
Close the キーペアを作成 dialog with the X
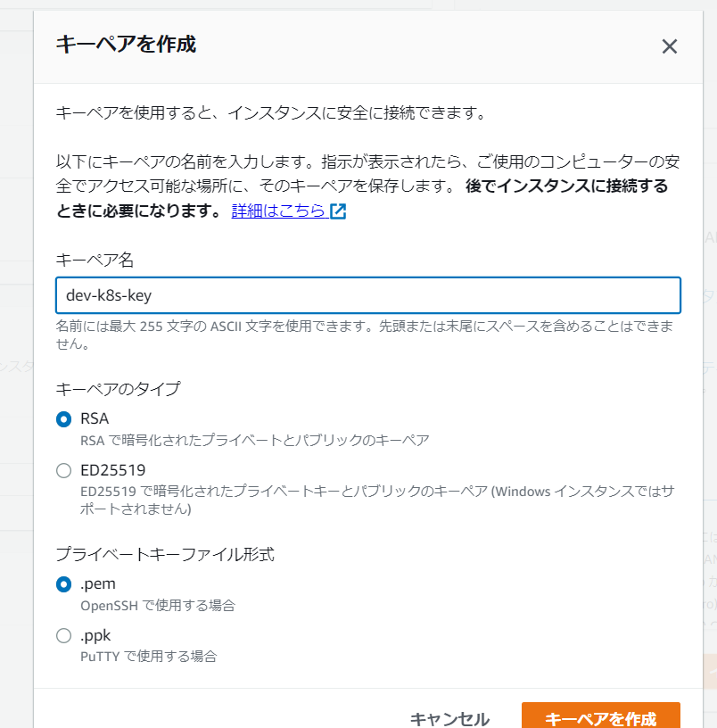point(670,46)
